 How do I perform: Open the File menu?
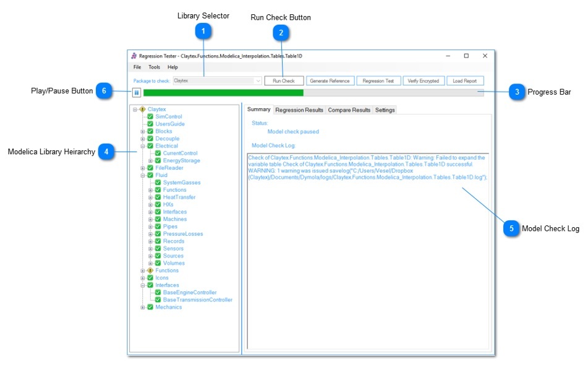pyautogui.click(x=137, y=67)
